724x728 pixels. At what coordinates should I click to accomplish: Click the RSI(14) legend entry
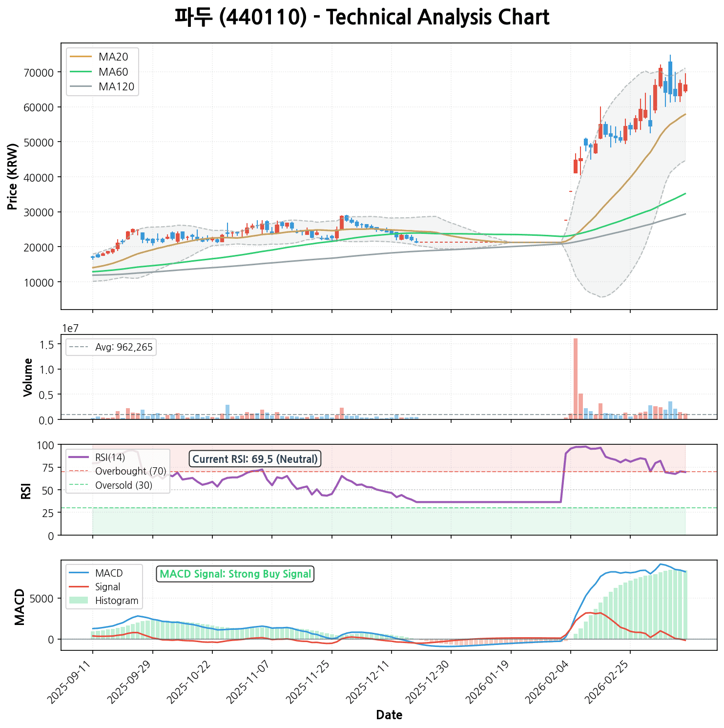click(110, 458)
